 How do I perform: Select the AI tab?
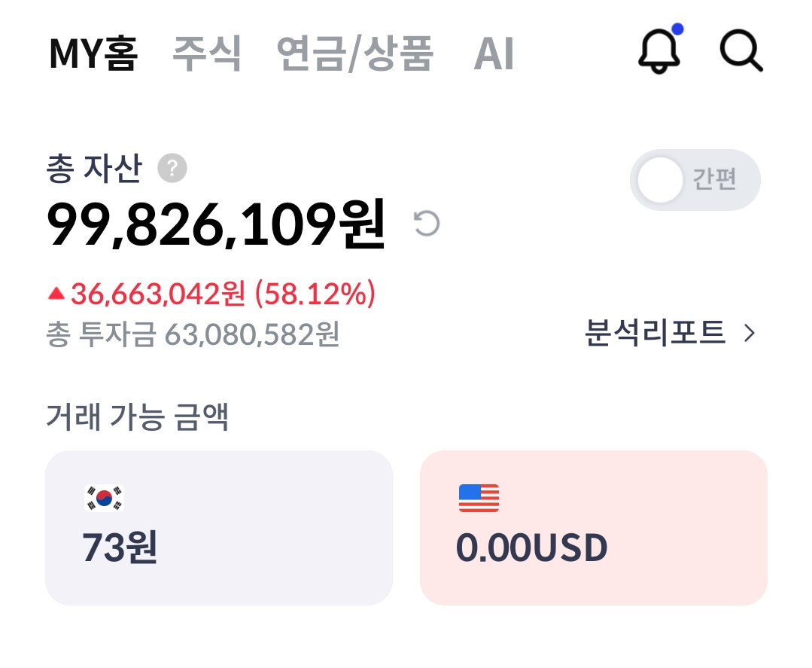[x=494, y=53]
